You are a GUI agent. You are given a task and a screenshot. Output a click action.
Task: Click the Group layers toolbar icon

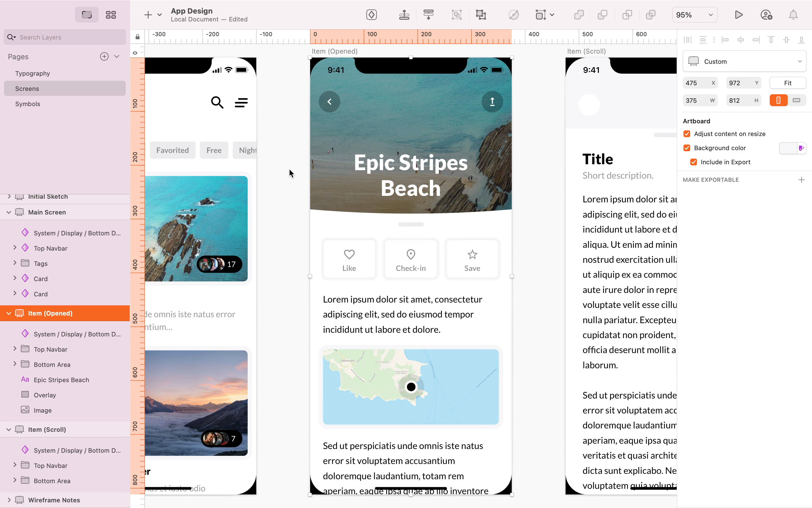(x=457, y=15)
